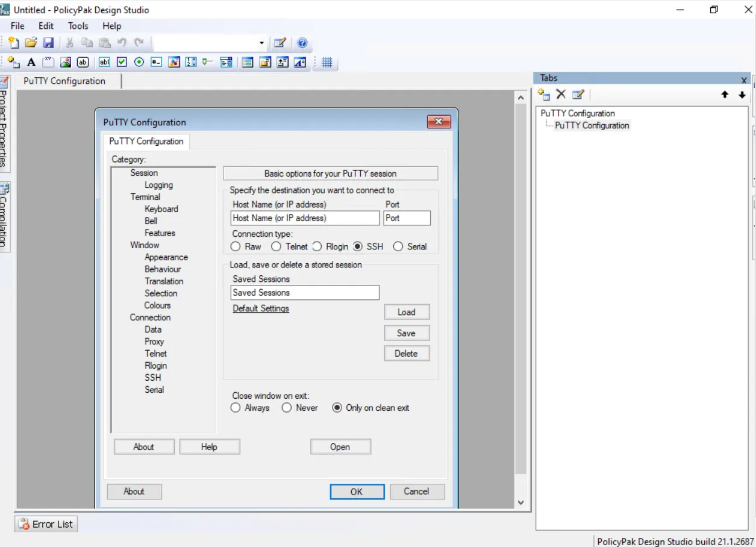Image resolution: width=756 pixels, height=547 pixels.
Task: Open the Project Properties side tab
Action: [4, 123]
